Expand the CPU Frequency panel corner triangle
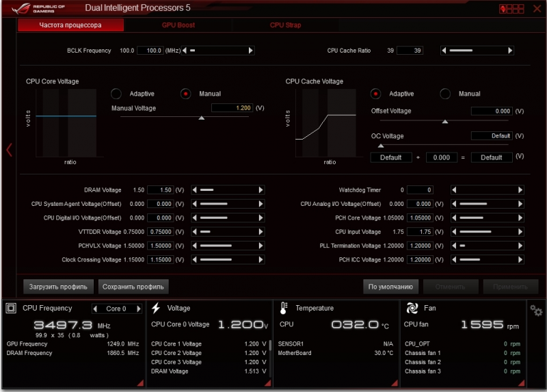The image size is (547, 392). pos(141,383)
